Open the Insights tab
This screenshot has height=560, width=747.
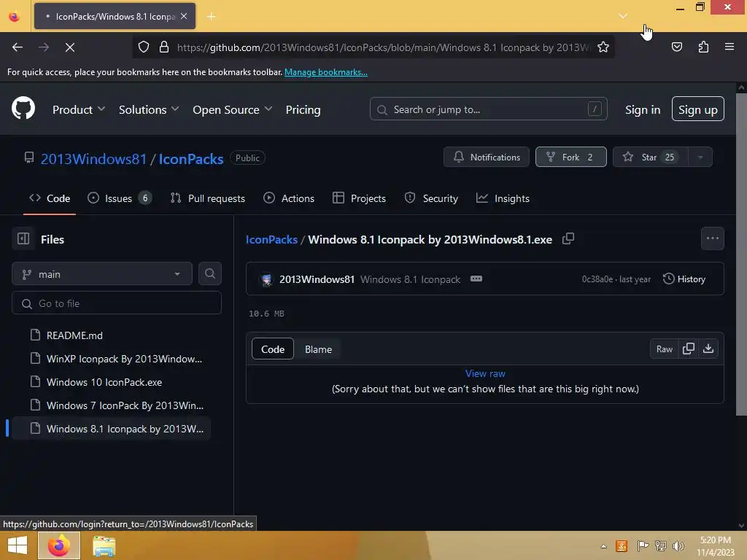pyautogui.click(x=503, y=198)
